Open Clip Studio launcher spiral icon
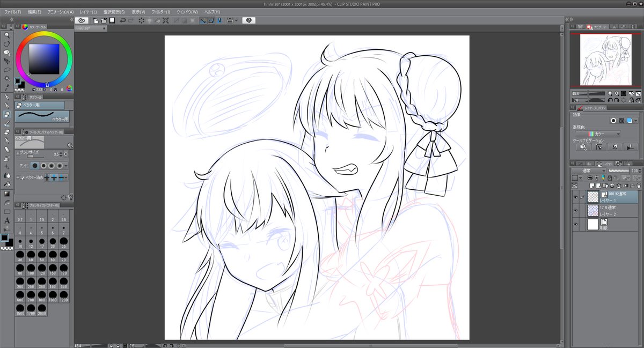Image resolution: width=644 pixels, height=348 pixels. click(x=82, y=20)
